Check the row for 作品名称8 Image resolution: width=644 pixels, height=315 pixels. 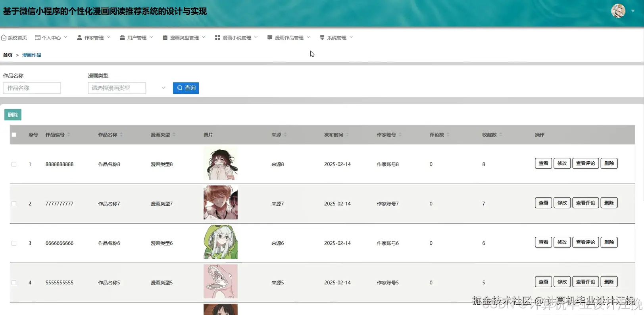click(14, 164)
